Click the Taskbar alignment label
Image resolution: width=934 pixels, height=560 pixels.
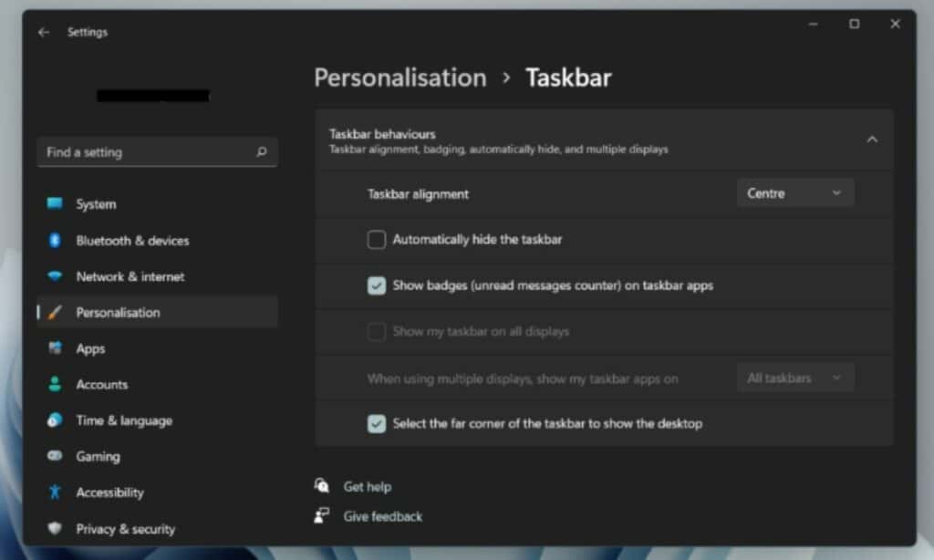click(418, 193)
